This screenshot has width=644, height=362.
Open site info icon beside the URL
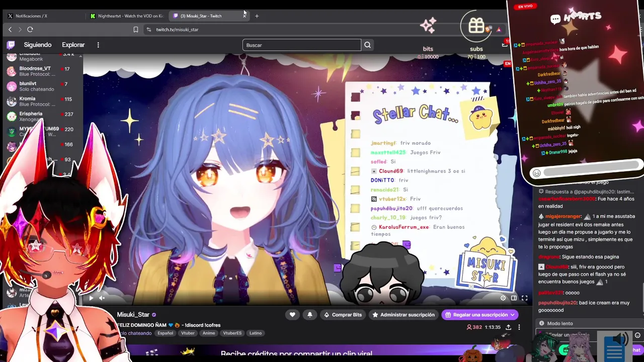pos(148,30)
